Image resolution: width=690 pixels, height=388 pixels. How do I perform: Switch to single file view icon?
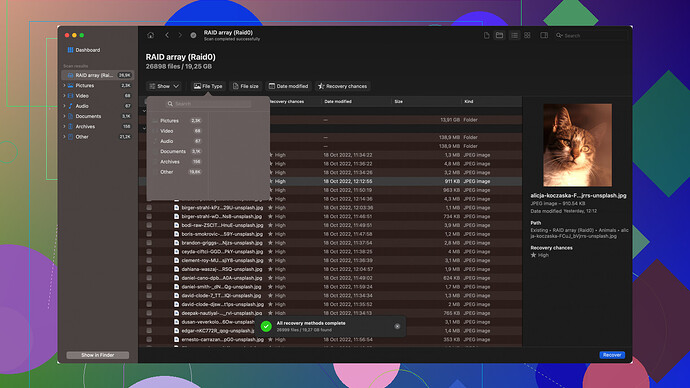(486, 35)
